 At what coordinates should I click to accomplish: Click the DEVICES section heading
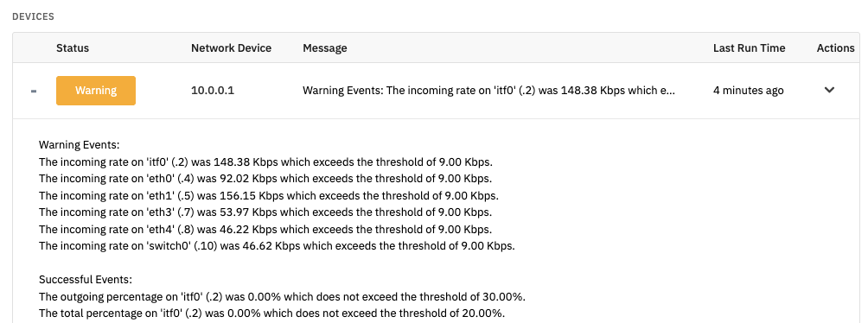point(33,16)
